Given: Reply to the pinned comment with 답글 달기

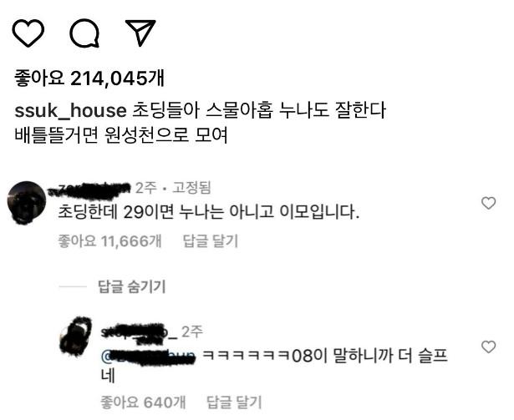Looking at the screenshot, I should click(x=211, y=241).
